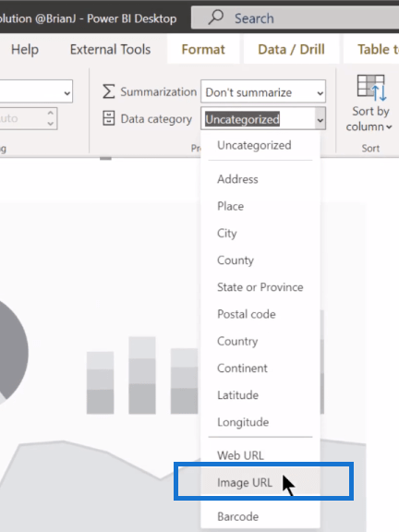Click the Data category icon
The width and height of the screenshot is (399, 532).
109,119
